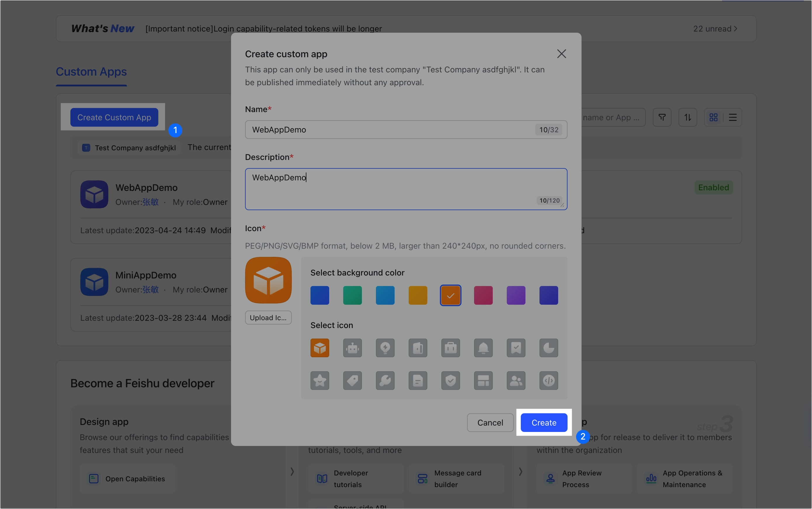Choose the shield checkmark app icon

pyautogui.click(x=450, y=380)
